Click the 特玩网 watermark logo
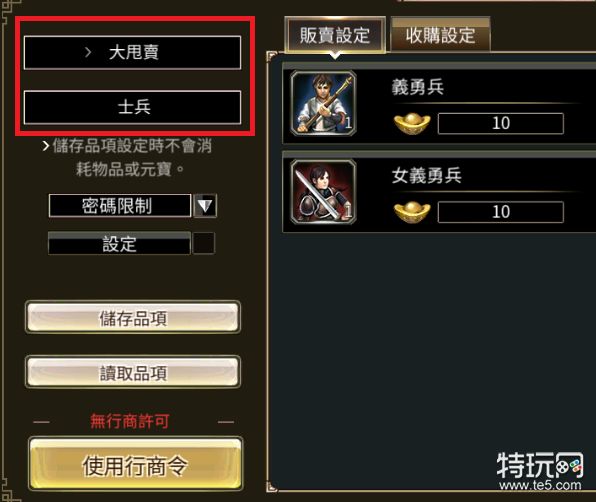The image size is (596, 502). click(540, 470)
